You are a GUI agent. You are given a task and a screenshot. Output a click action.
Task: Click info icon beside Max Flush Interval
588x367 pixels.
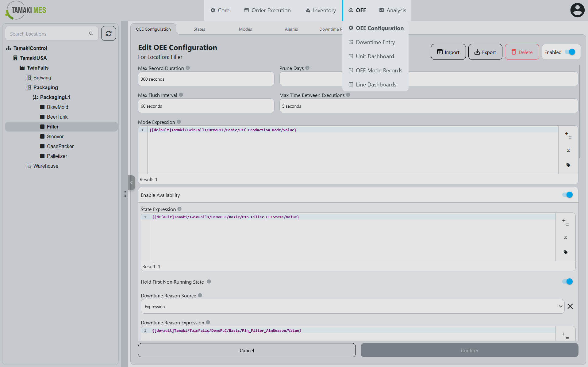coord(181,95)
